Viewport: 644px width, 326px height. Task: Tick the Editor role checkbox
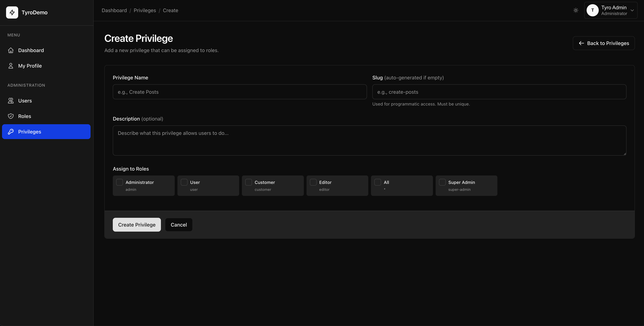(x=313, y=182)
